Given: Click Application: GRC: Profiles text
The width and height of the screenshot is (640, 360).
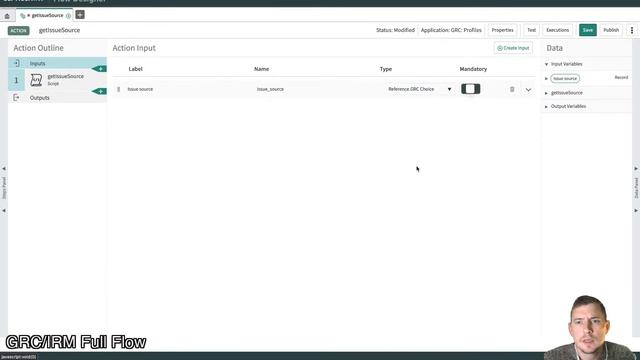Looking at the screenshot, I should [451, 30].
